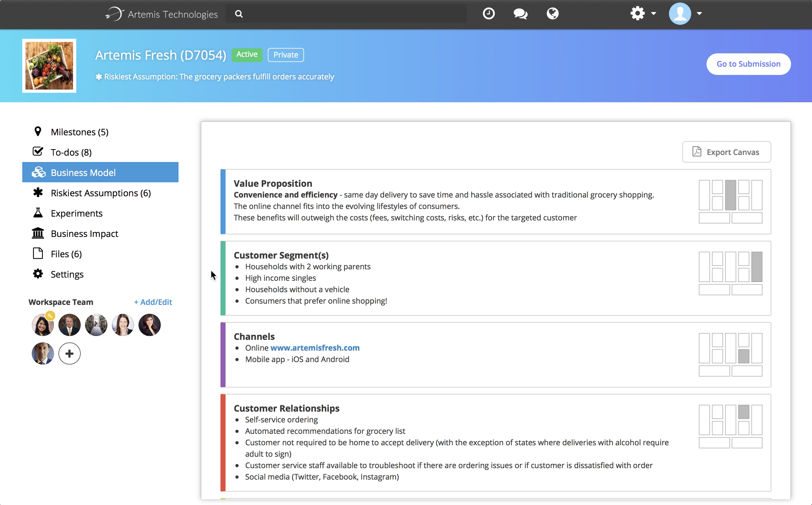Screen dimensions: 812x505
Task: Click the Channels canvas diagram icon
Action: [x=730, y=355]
